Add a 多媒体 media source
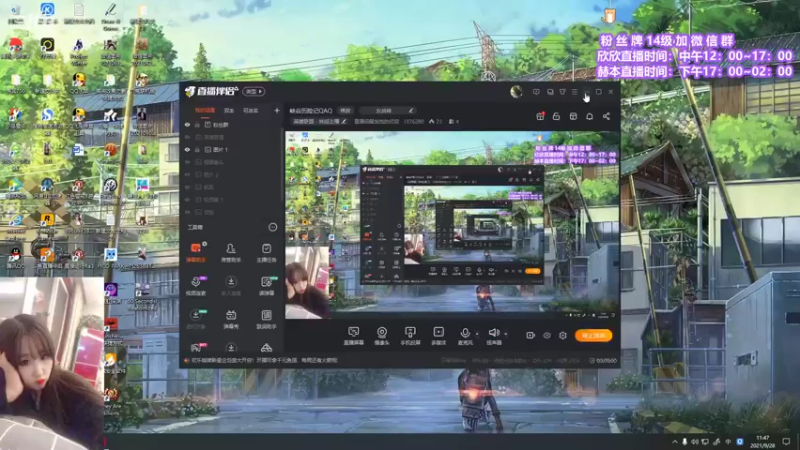Viewport: 800px width, 450px height. pyautogui.click(x=438, y=336)
